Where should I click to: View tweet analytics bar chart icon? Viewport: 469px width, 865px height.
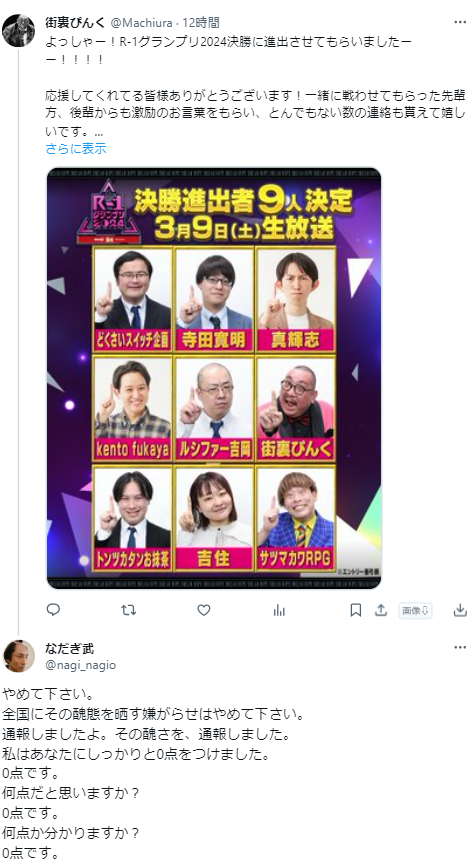[279, 610]
